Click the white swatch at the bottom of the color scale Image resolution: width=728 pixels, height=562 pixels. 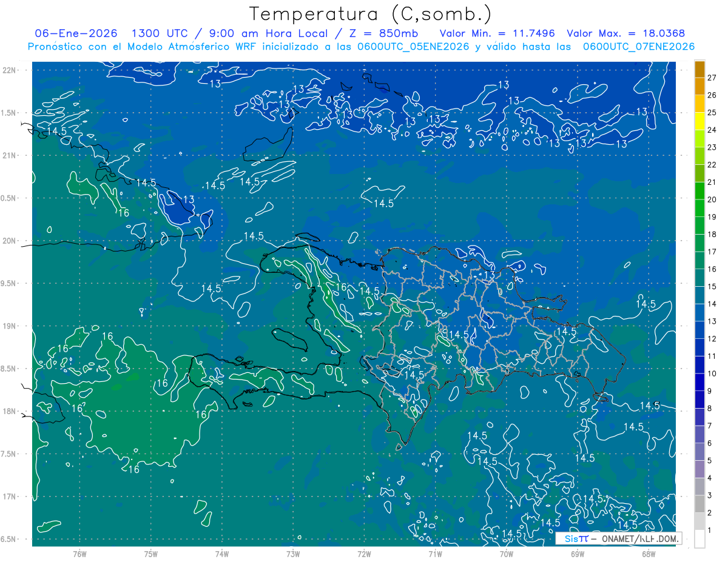coord(699,539)
